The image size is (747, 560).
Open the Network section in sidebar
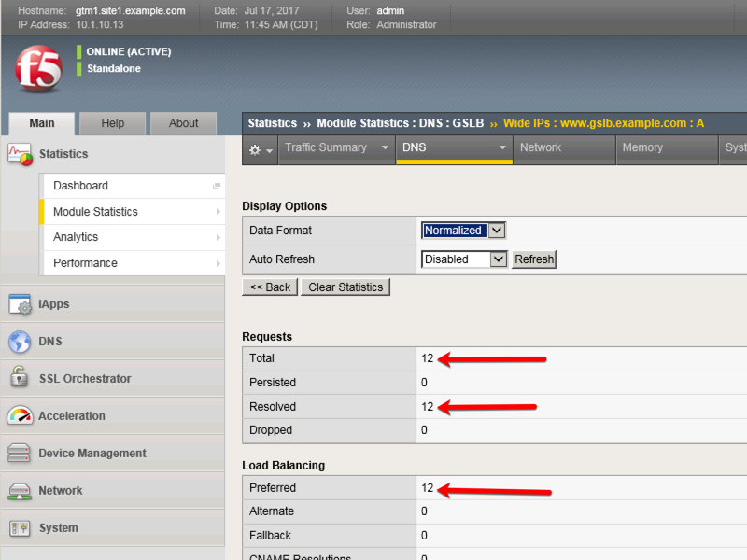coord(113,491)
